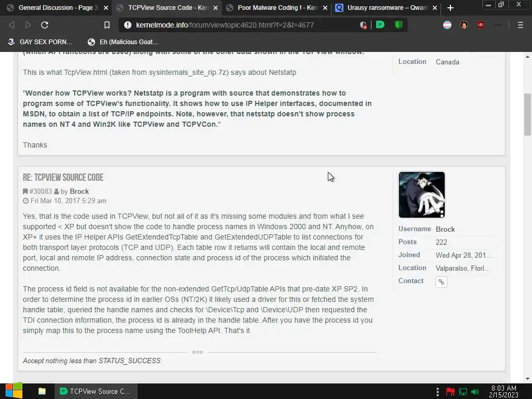Bookmark this page with the bookmark icon
The image size is (532, 399).
click(x=107, y=25)
